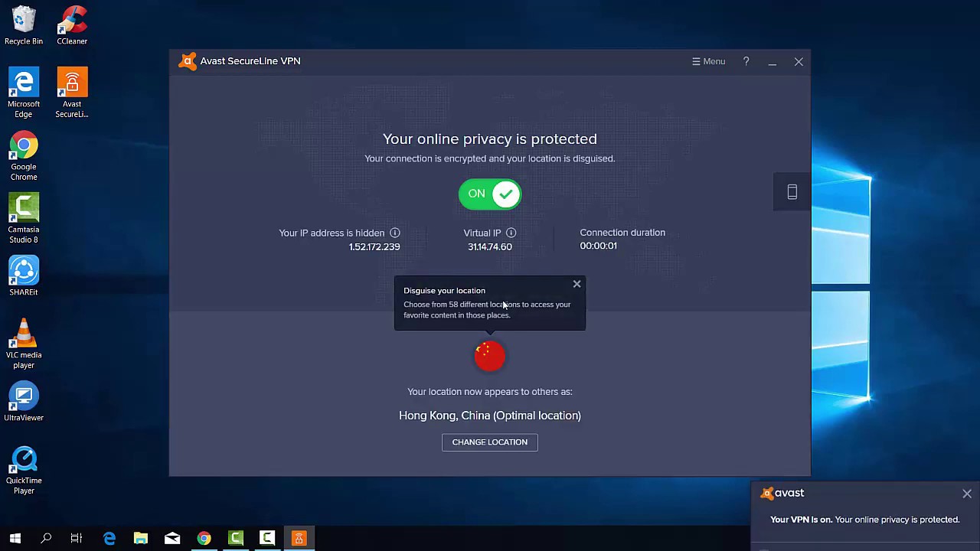Image resolution: width=980 pixels, height=551 pixels.
Task: Click Hong Kong, China (Optimal location) text
Action: (x=490, y=416)
